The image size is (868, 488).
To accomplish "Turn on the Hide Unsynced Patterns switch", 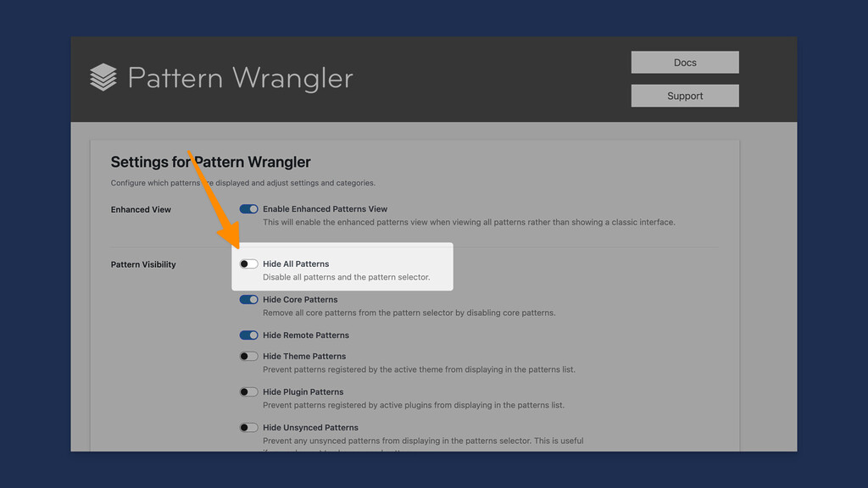I will pos(248,428).
